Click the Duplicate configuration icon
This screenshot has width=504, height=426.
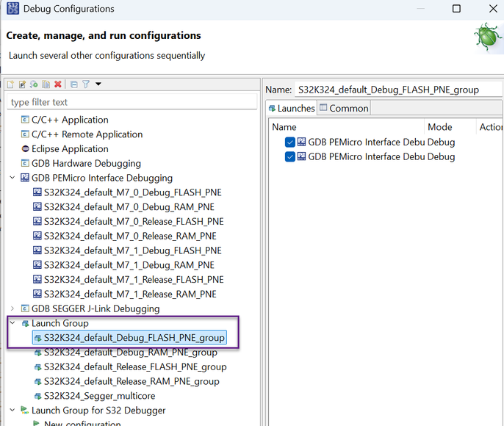(46, 84)
